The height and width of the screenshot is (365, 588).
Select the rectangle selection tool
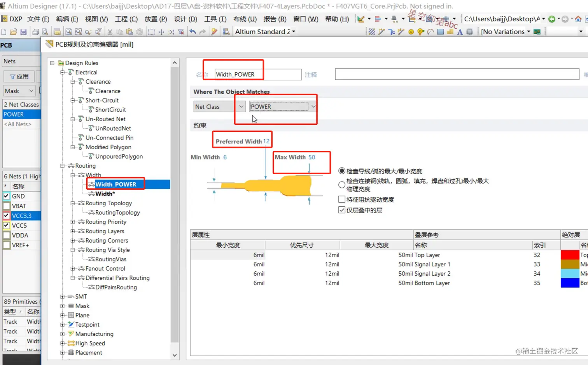pyautogui.click(x=151, y=32)
